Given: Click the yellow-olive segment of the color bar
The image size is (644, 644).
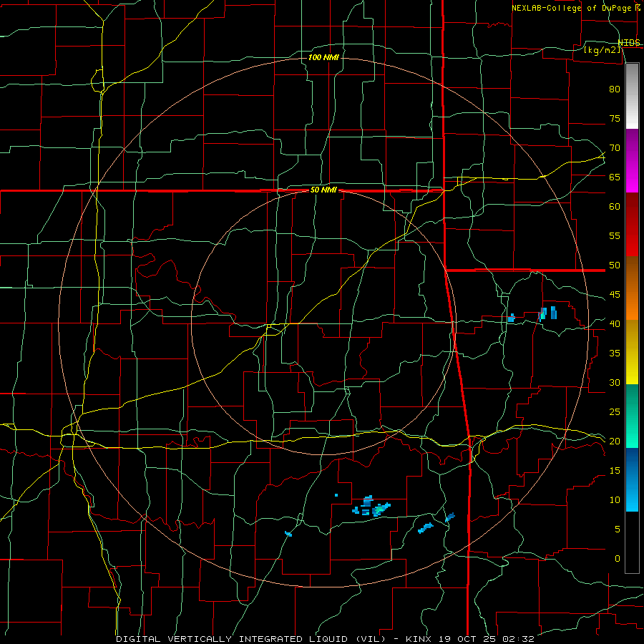Looking at the screenshot, I should click(632, 352).
